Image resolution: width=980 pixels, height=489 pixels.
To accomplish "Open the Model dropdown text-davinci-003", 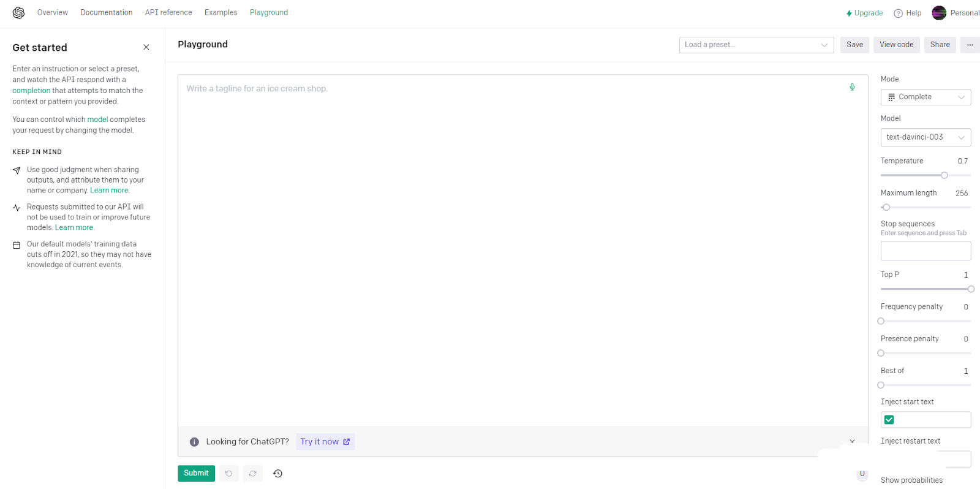I will click(x=925, y=137).
